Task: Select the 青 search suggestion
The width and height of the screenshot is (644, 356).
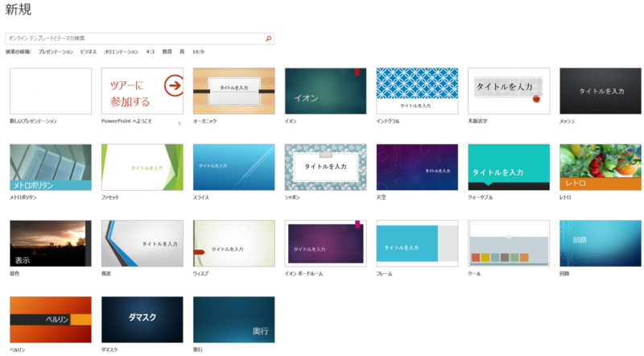Action: pyautogui.click(x=182, y=52)
